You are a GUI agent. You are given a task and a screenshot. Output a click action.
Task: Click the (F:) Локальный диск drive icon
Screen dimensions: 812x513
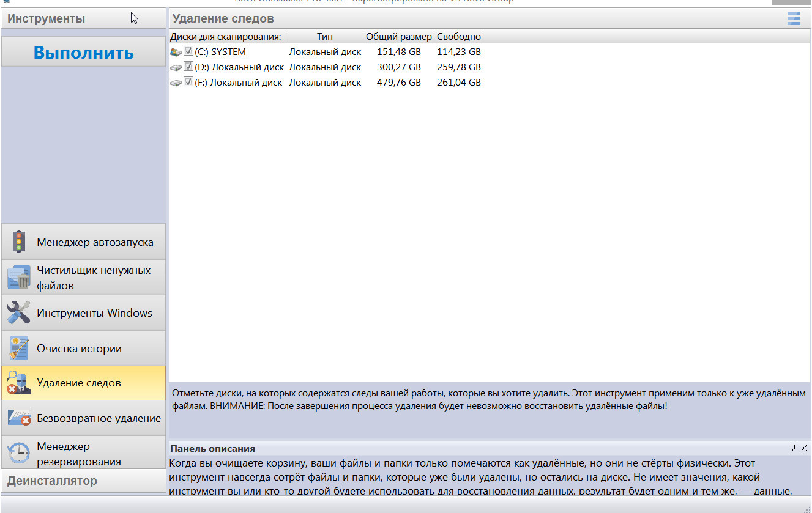pos(176,83)
